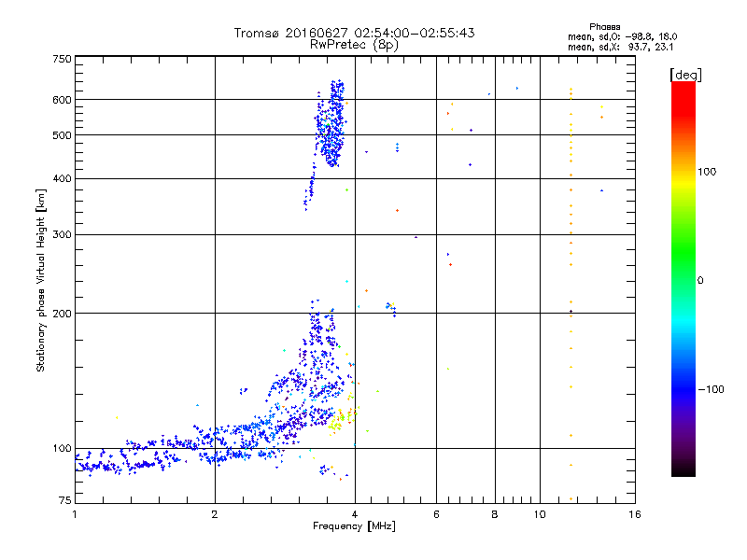Click the colorbar tick label '0'
Image resolution: width=747 pixels, height=560 pixels.
pyautogui.click(x=700, y=280)
